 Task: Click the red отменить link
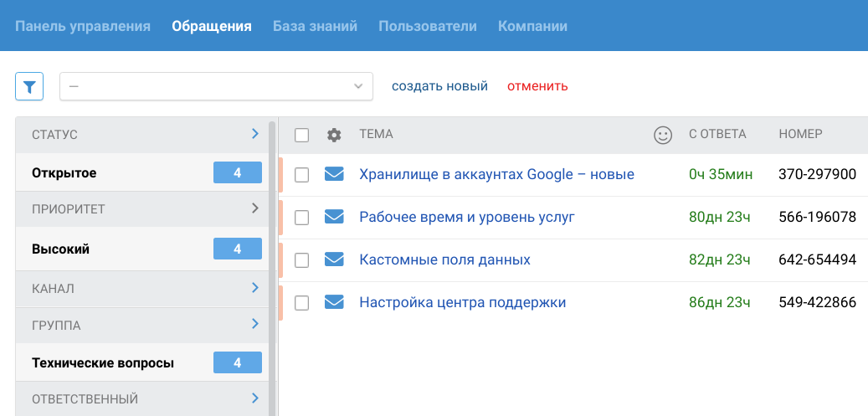pyautogui.click(x=537, y=86)
